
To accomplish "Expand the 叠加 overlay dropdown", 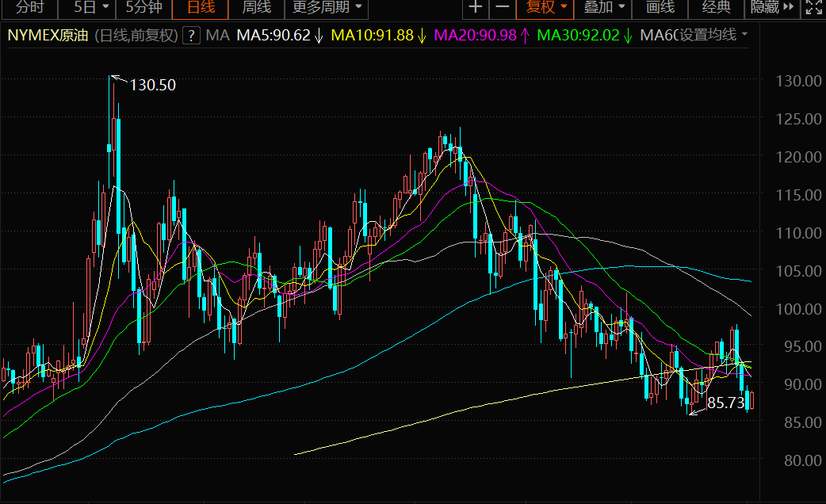I will 604,7.
